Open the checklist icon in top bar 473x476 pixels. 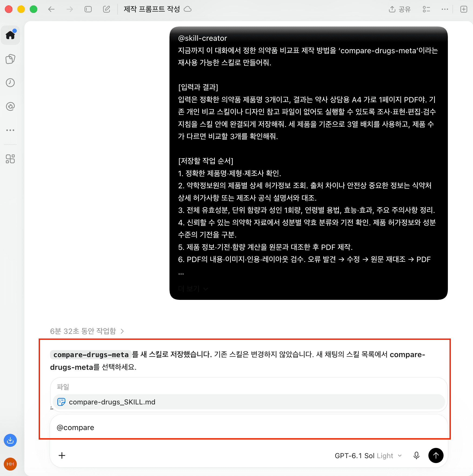[x=427, y=9]
